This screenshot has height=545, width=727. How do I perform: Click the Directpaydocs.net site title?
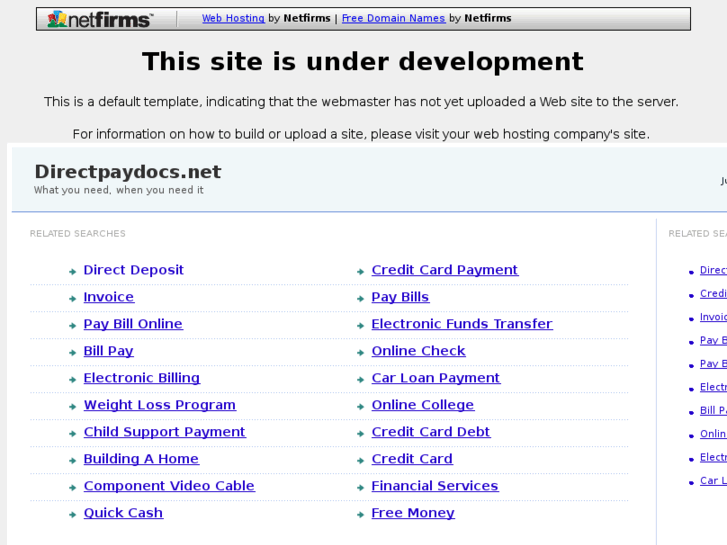pyautogui.click(x=128, y=172)
